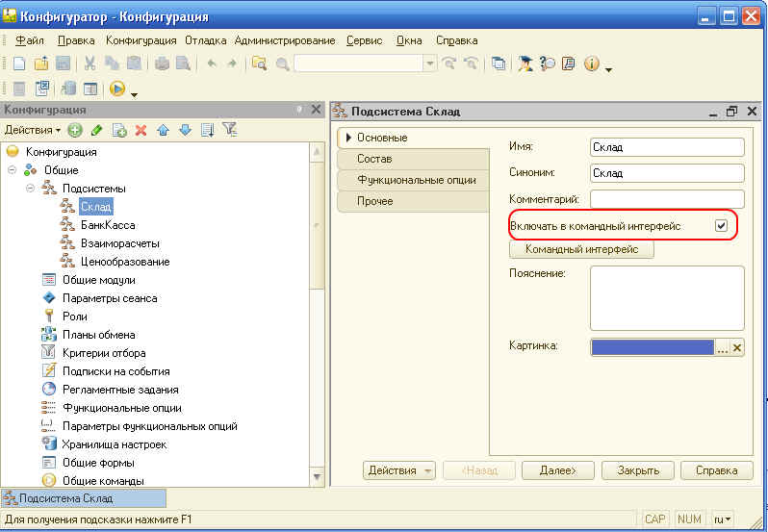Click the Справка button at the bottom
Image resolution: width=768 pixels, height=532 pixels.
click(717, 470)
